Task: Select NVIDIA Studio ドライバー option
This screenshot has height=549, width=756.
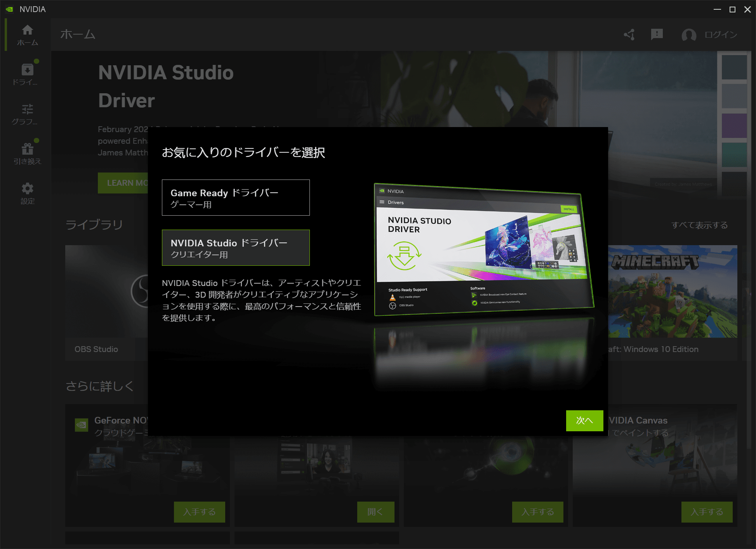Action: 236,247
